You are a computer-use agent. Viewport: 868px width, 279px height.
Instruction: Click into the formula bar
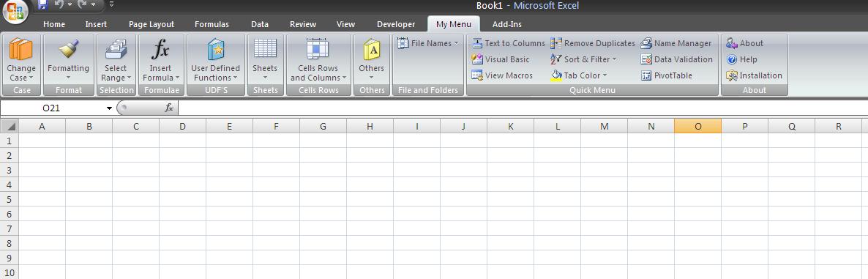tap(523, 108)
